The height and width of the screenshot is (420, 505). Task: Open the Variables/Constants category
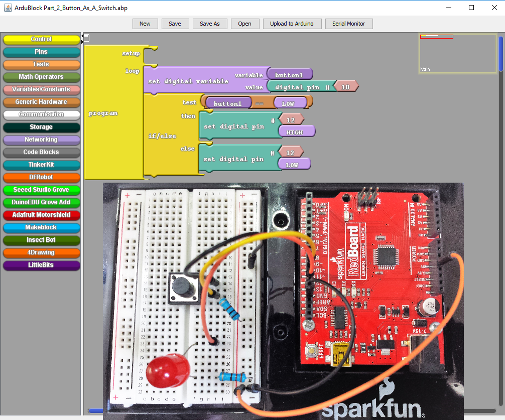[x=41, y=89]
